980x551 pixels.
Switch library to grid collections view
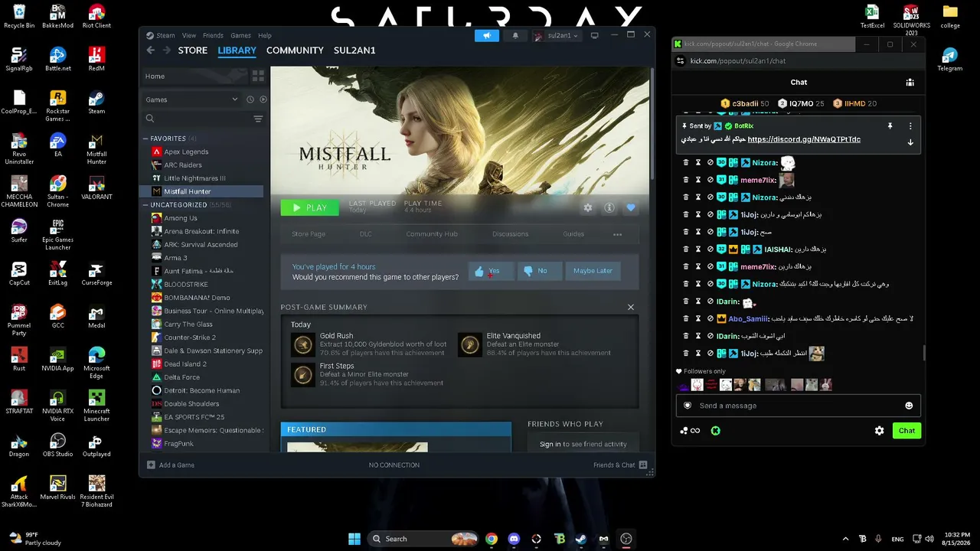coord(258,77)
